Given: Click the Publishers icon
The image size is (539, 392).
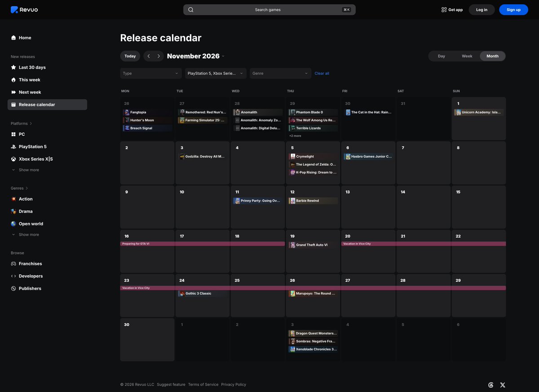Looking at the screenshot, I should coord(13,289).
